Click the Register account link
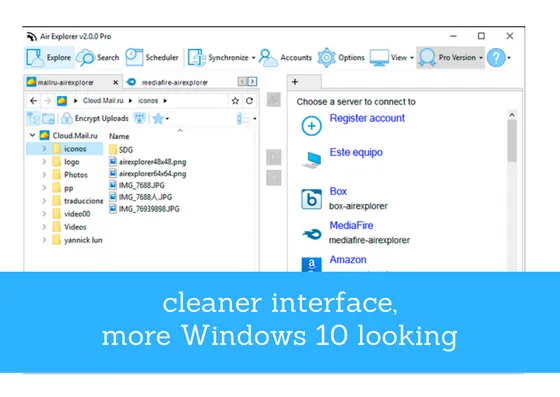The height and width of the screenshot is (397, 560). [x=367, y=118]
